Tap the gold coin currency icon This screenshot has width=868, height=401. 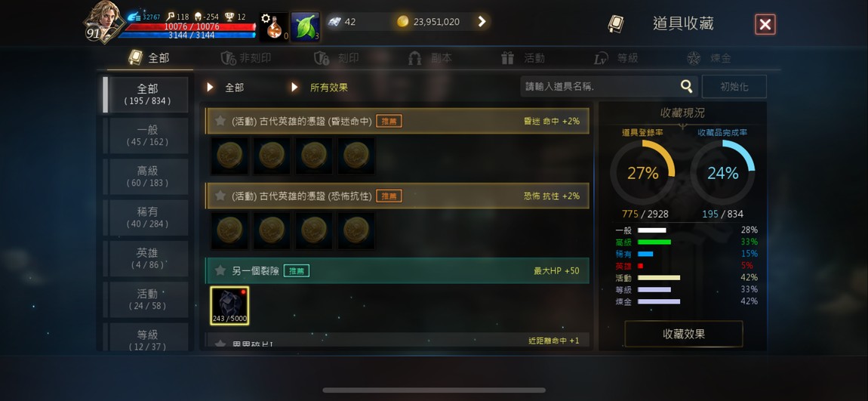[x=403, y=22]
